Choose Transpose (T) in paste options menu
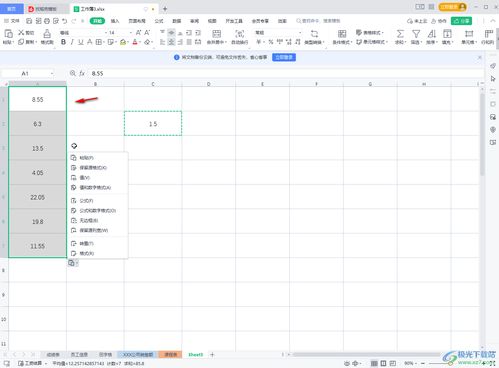 [x=98, y=243]
